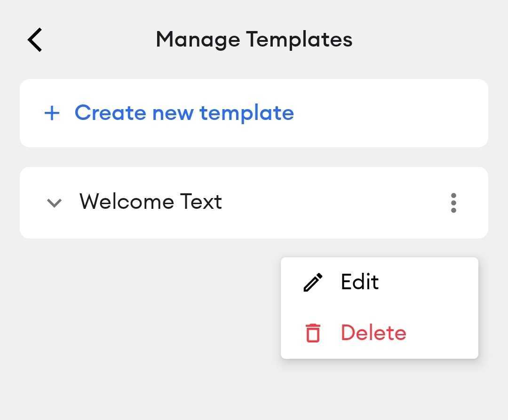508x420 pixels.
Task: Go back using the left arrow icon
Action: pos(35,40)
